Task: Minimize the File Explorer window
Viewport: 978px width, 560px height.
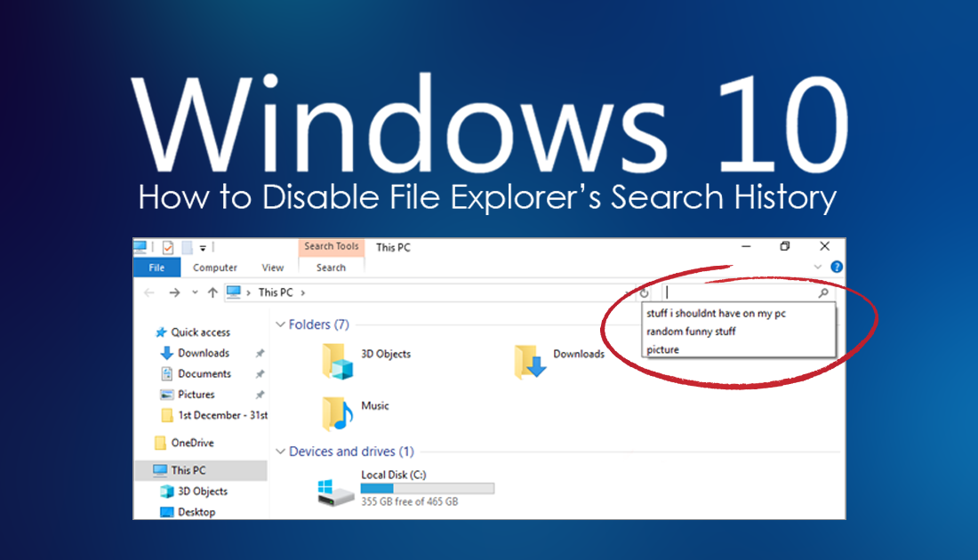Action: coord(746,246)
